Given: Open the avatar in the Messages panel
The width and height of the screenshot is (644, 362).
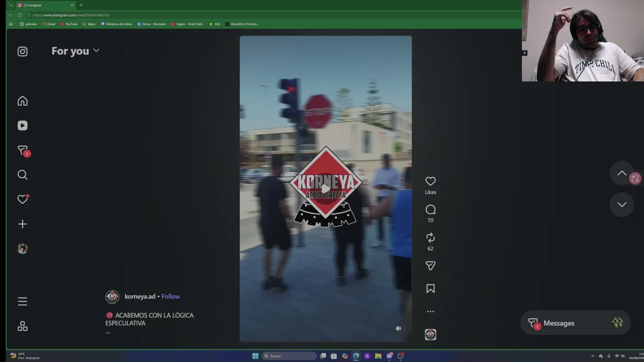Looking at the screenshot, I should (617, 323).
